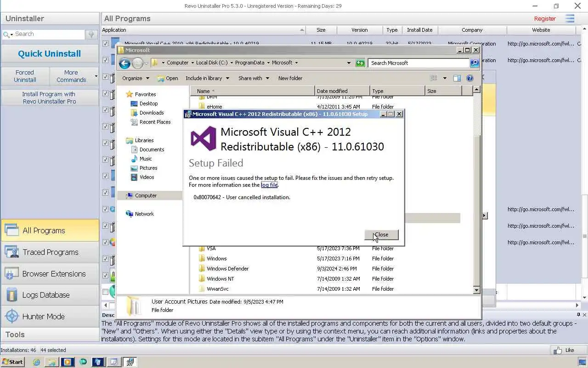Click the Like thumbs-up icon
The width and height of the screenshot is (588, 368).
click(x=558, y=351)
